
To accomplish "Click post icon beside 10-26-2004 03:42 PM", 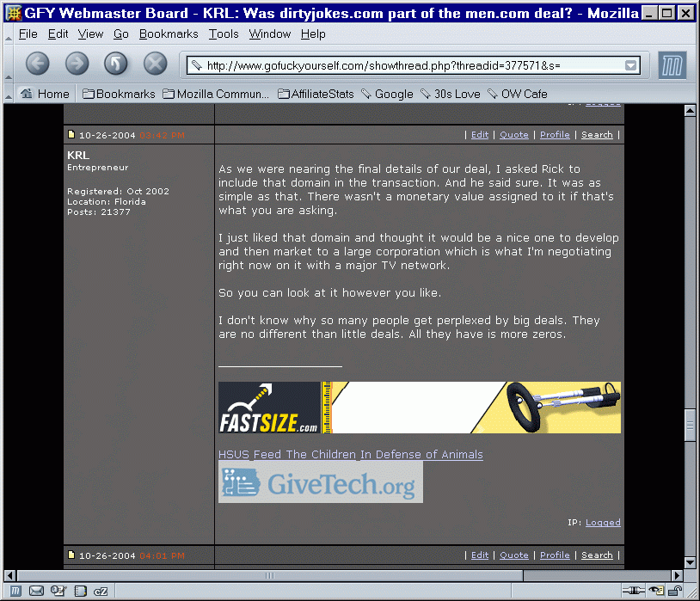I will [71, 134].
